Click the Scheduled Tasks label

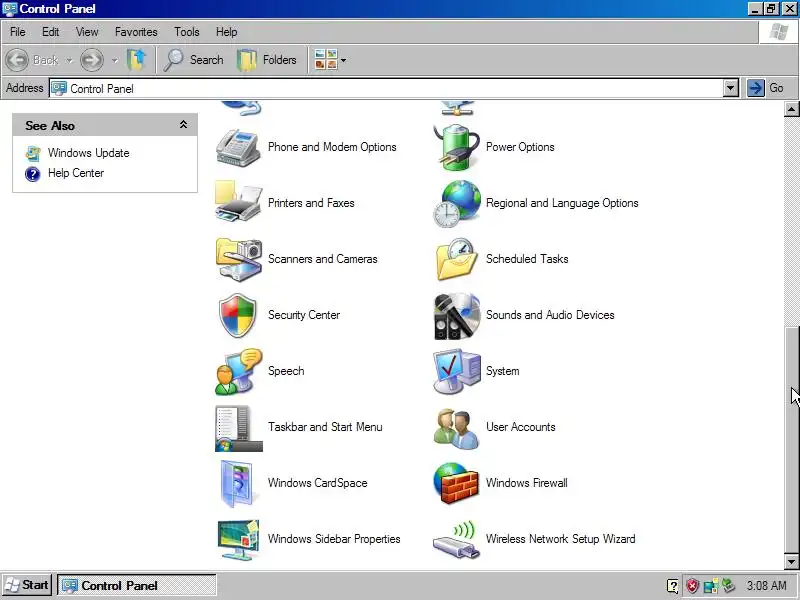click(527, 259)
